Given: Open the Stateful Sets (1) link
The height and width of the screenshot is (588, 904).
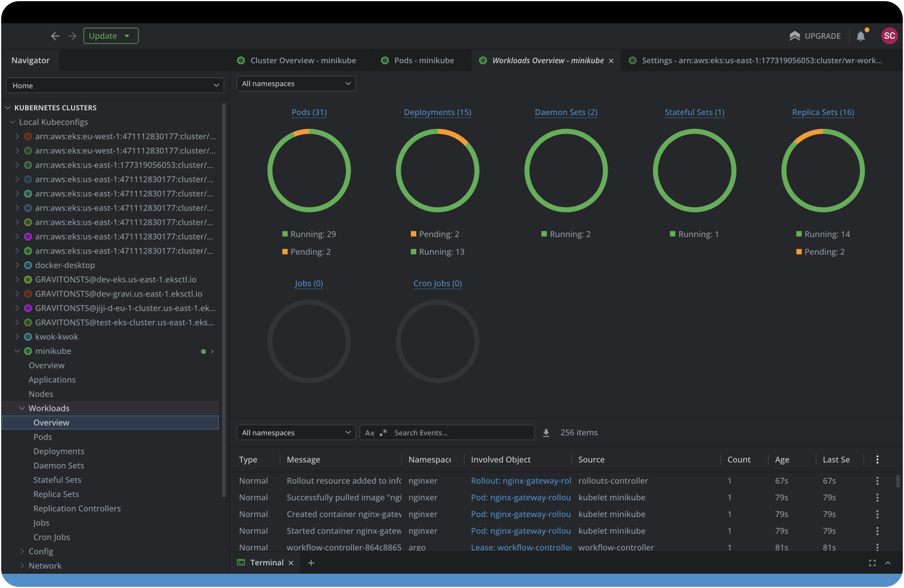Looking at the screenshot, I should point(695,112).
